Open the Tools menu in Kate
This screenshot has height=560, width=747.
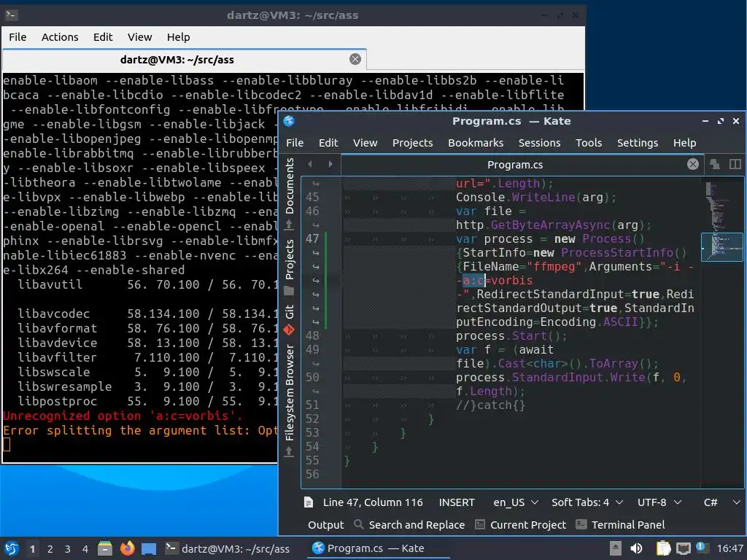pos(589,143)
